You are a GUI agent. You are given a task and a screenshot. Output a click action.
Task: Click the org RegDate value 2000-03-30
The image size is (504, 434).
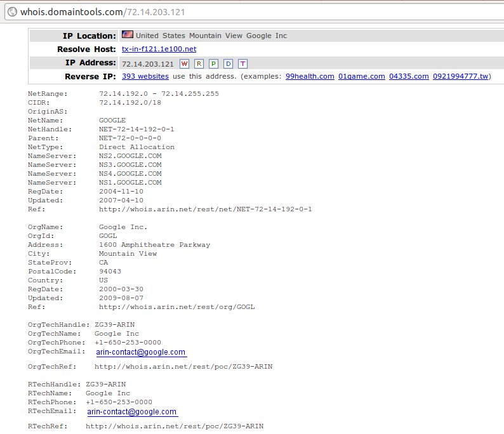click(121, 289)
